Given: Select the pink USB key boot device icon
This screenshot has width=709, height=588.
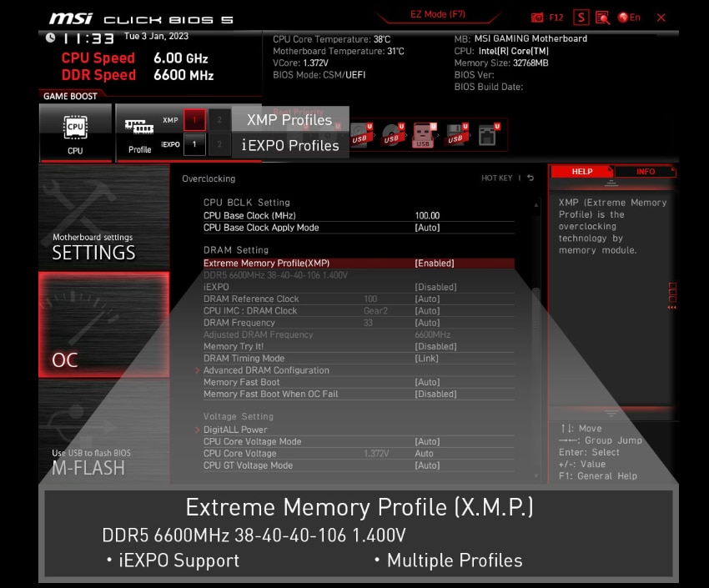Looking at the screenshot, I should [x=424, y=134].
